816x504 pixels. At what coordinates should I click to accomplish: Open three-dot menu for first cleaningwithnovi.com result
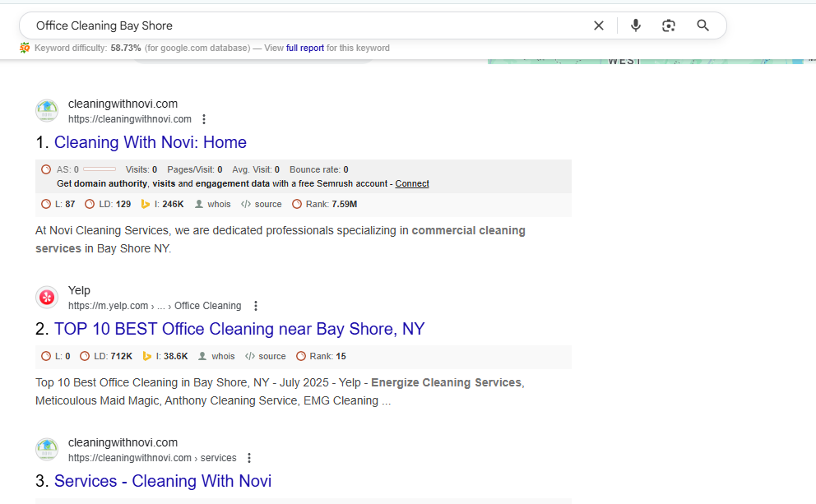point(204,119)
